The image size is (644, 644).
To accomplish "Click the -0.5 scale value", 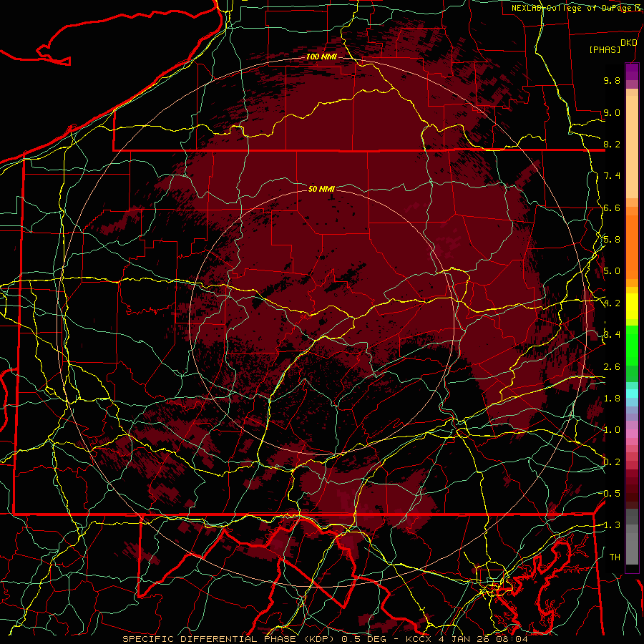I will 610,493.
